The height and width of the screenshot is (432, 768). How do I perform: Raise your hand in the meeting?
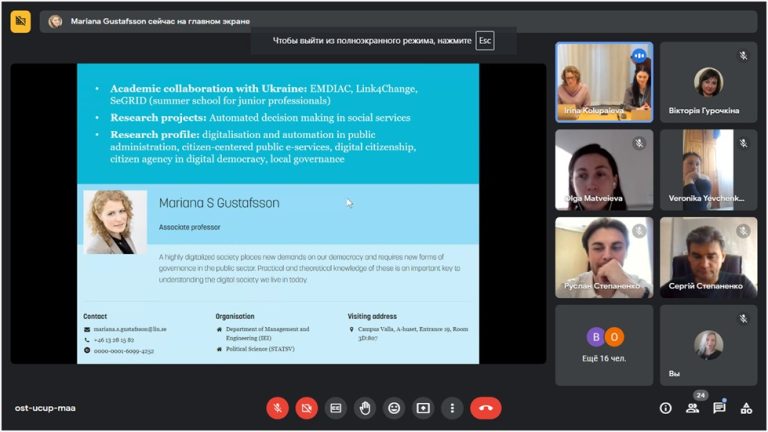pos(365,408)
